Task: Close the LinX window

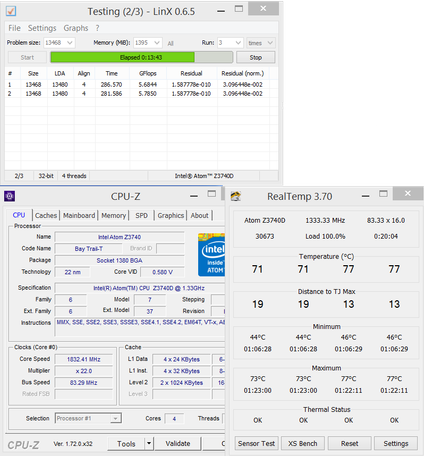Action: point(263,9)
